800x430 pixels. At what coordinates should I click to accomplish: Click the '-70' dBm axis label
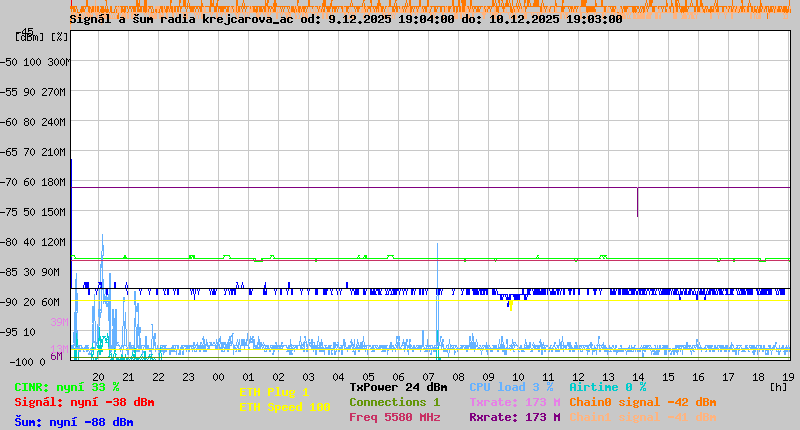coord(9,182)
